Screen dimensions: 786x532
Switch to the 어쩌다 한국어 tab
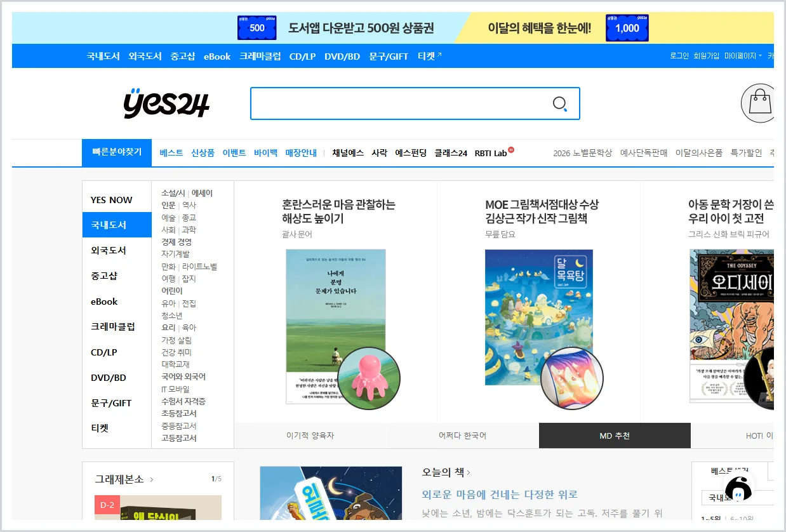(x=462, y=436)
